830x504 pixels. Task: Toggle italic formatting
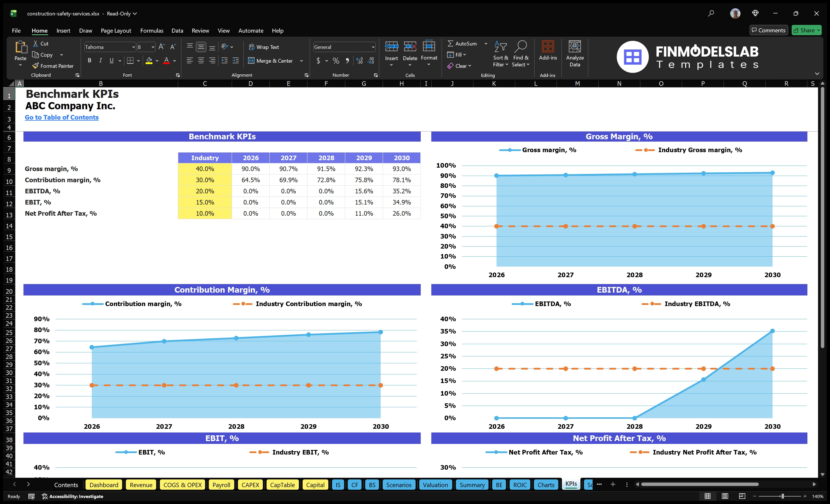[100, 60]
